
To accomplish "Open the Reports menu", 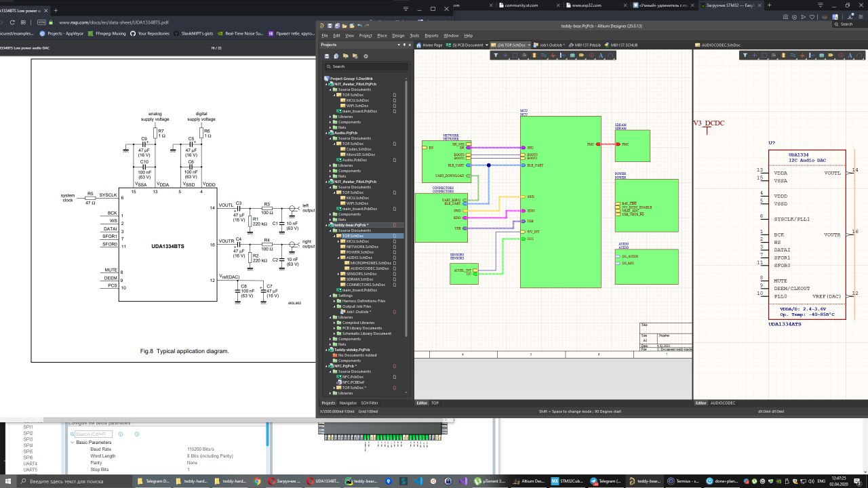I will click(431, 35).
